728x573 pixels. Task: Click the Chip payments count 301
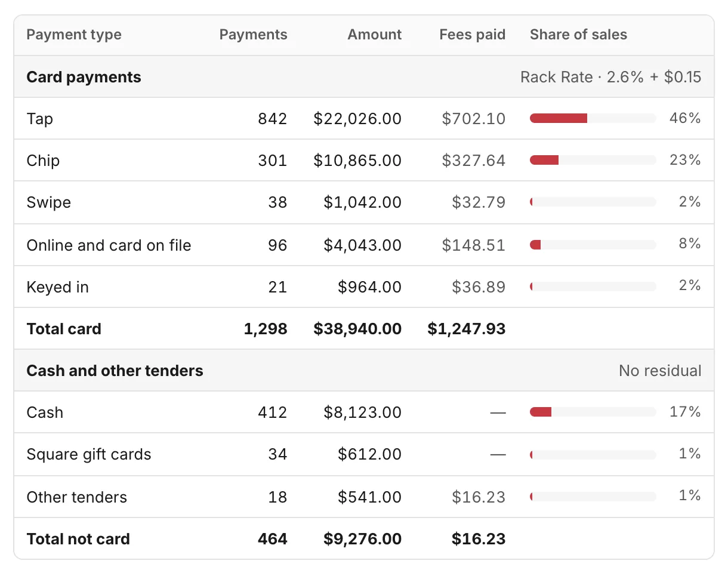(272, 161)
